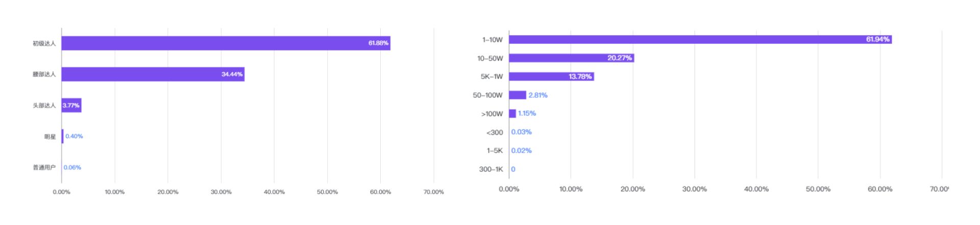Click the 普通用户 category label
980x225 pixels.
(x=44, y=167)
